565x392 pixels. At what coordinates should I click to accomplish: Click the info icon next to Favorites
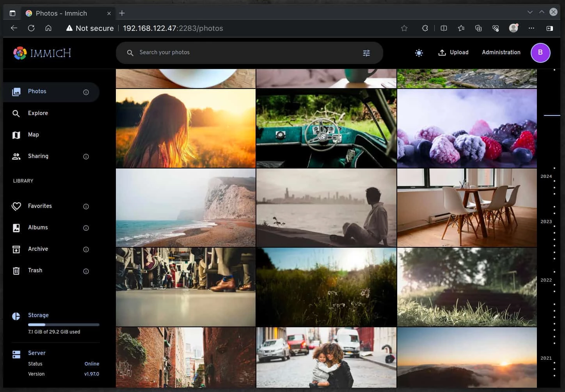(86, 206)
